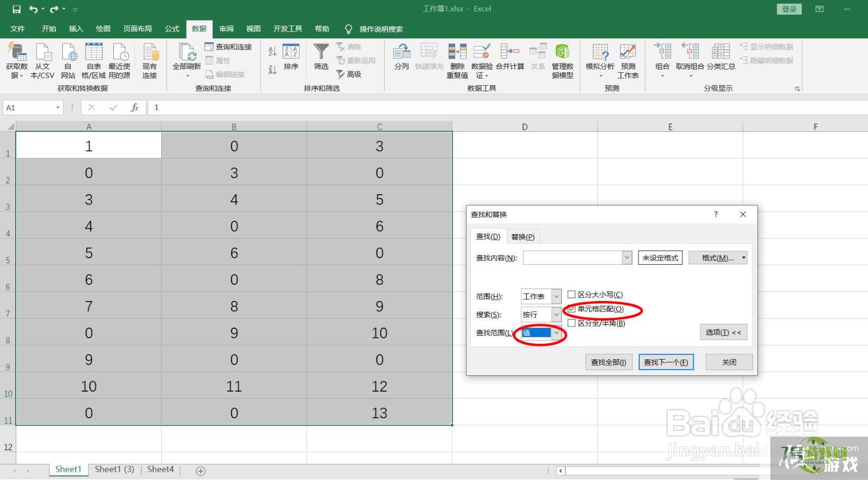868x480 pixels.
Task: Uncheck 单元格匹配 checkbox
Action: [571, 309]
